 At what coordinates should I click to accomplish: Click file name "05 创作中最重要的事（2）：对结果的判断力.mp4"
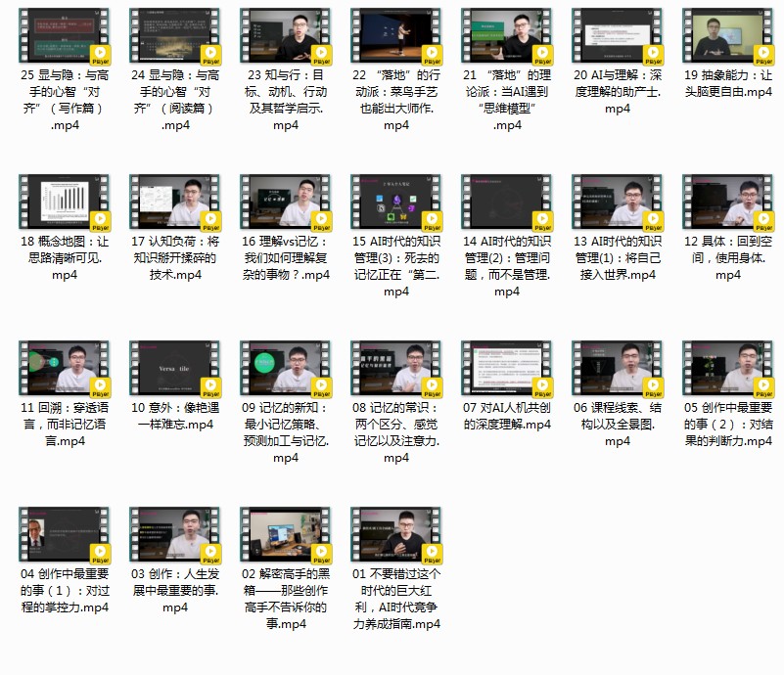(728, 425)
